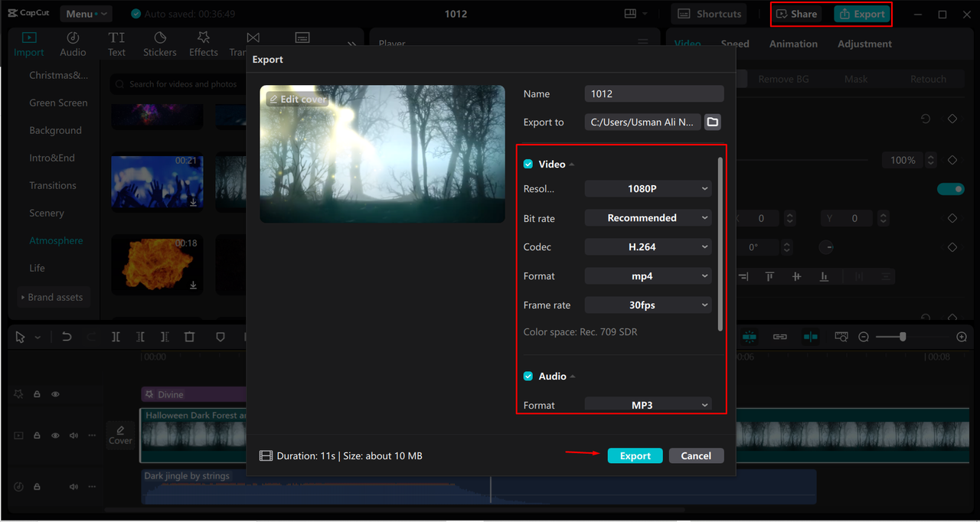Delete the selected clip with the trash icon
This screenshot has height=522, width=980.
coord(189,337)
